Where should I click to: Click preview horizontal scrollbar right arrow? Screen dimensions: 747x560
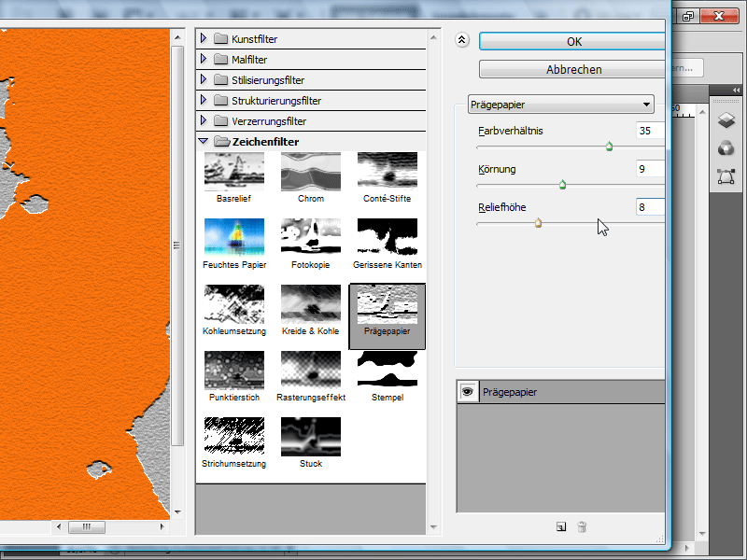tap(162, 526)
